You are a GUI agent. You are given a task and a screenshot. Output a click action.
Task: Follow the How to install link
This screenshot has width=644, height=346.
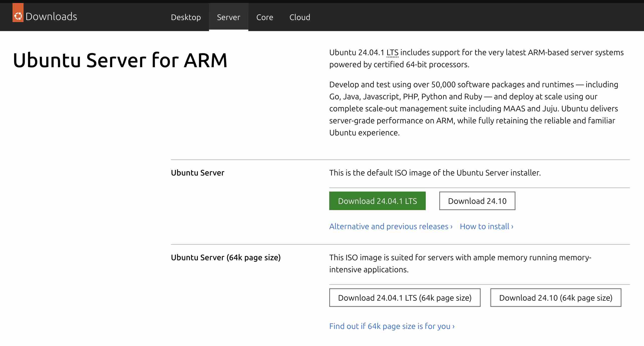(x=487, y=226)
